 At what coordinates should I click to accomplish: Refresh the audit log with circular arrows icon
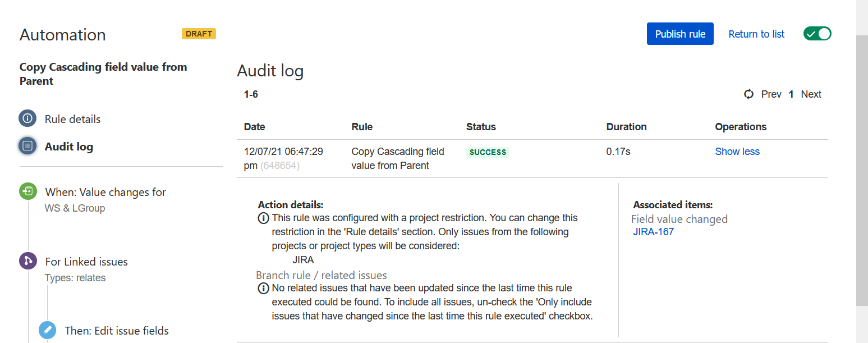tap(748, 94)
